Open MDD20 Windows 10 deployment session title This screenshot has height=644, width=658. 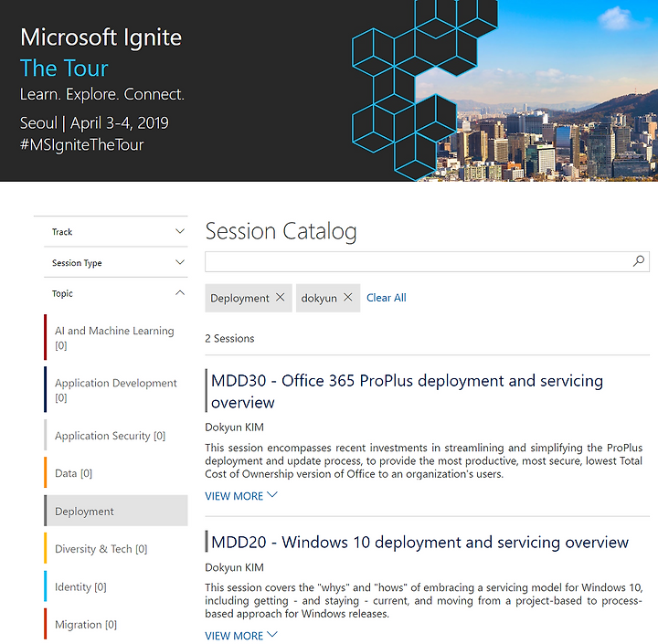click(x=419, y=542)
